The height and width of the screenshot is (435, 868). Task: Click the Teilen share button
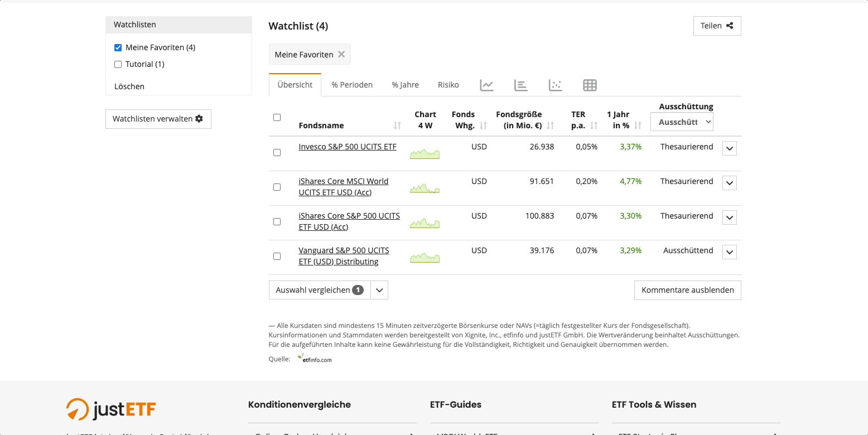click(717, 26)
